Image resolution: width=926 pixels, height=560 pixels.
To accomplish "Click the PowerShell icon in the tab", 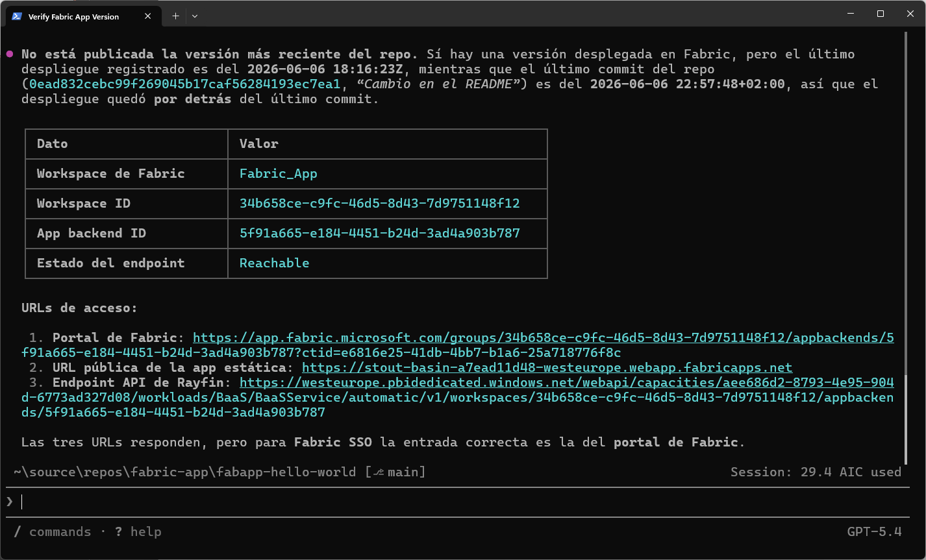I will (17, 16).
